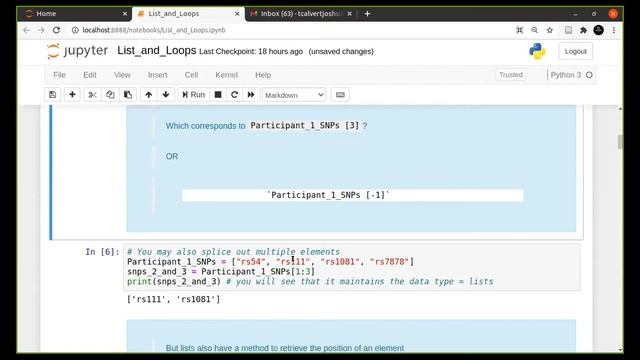This screenshot has height=360, width=640.
Task: Save notebook with the floppy disk icon
Action: tap(53, 95)
